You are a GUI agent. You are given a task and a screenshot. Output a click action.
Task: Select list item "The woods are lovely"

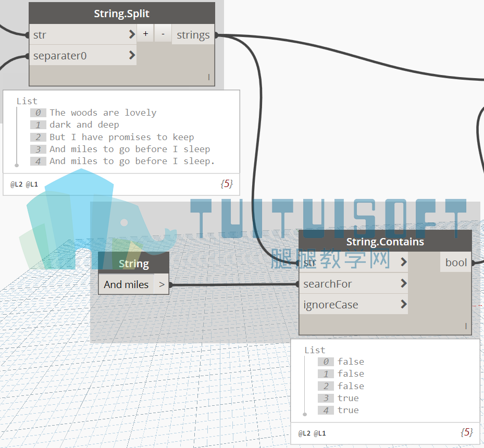click(103, 113)
